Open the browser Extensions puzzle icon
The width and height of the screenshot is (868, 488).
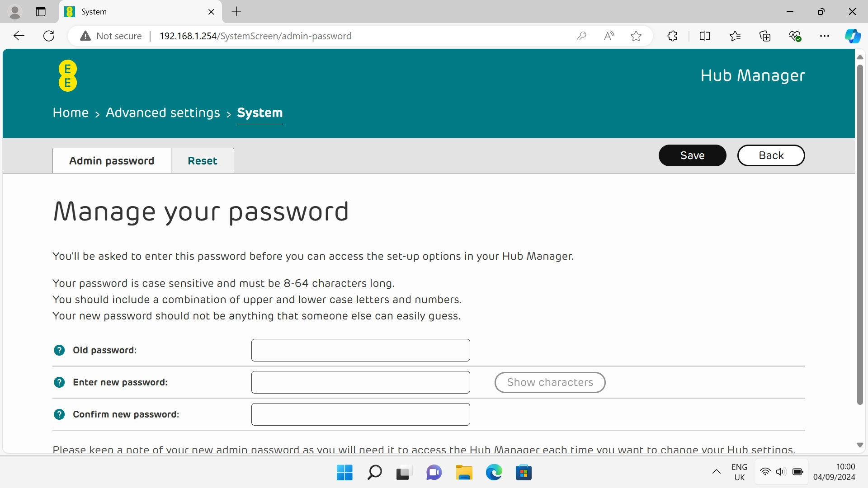coord(672,36)
